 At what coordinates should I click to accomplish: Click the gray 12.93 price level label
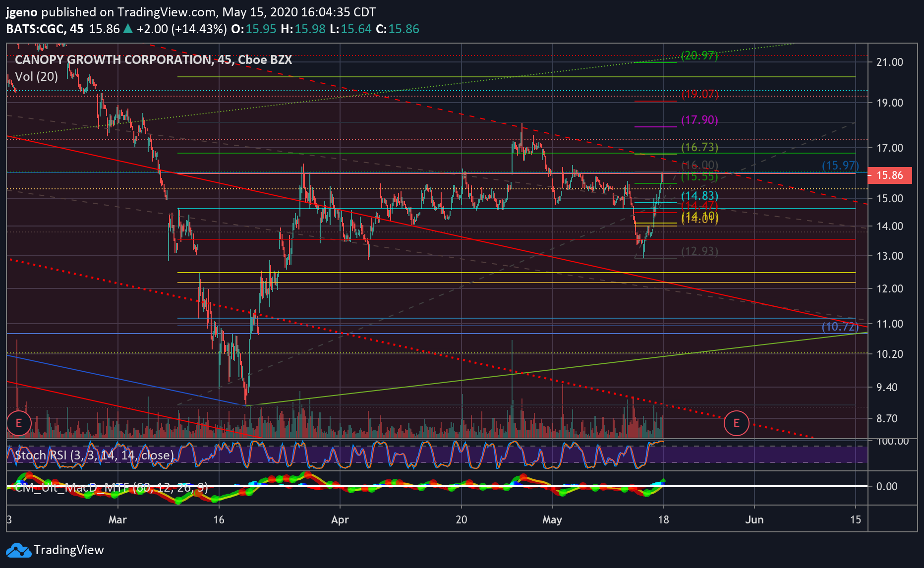click(699, 251)
